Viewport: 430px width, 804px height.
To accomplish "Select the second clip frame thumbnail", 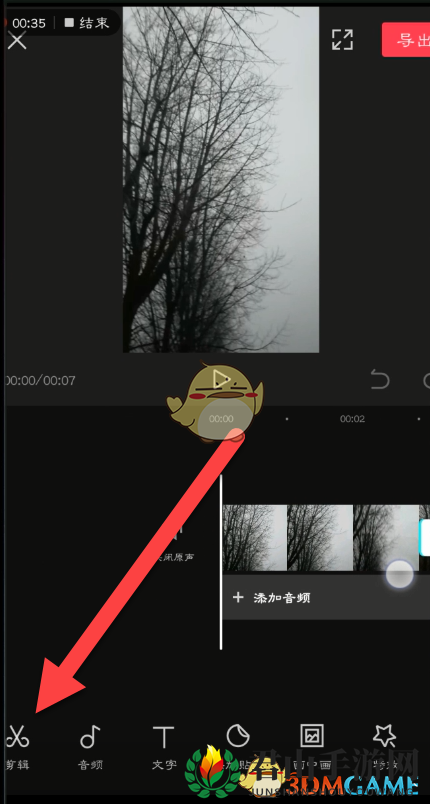I will (x=320, y=537).
